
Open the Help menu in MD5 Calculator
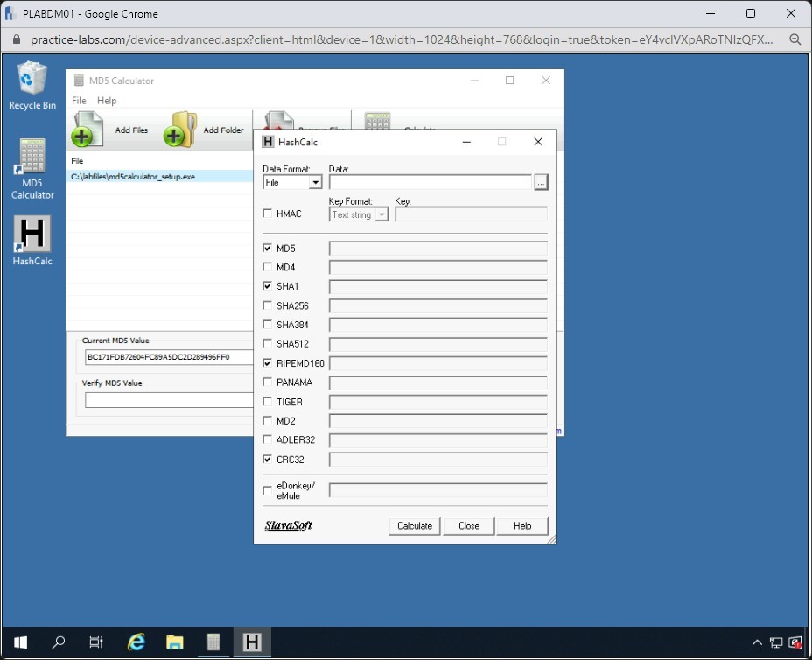coord(107,101)
